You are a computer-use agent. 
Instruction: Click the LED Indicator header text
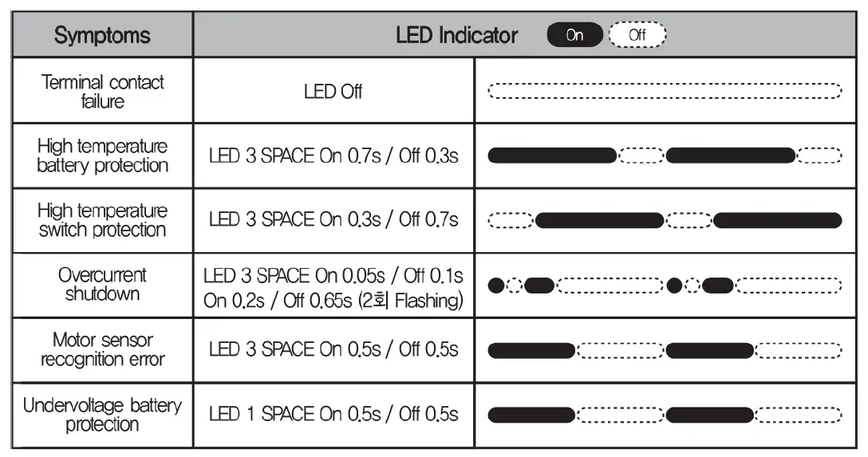point(456,36)
